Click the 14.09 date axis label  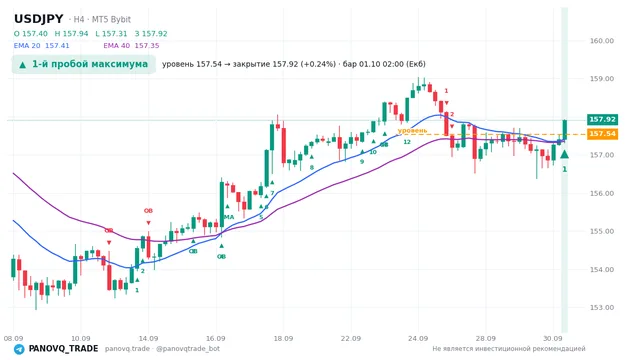tap(148, 338)
